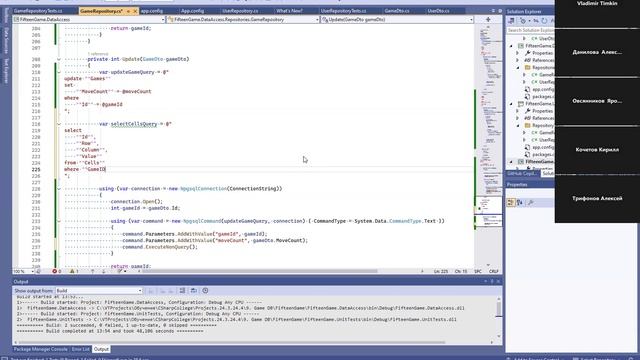Open the App.config tab

coord(192,11)
